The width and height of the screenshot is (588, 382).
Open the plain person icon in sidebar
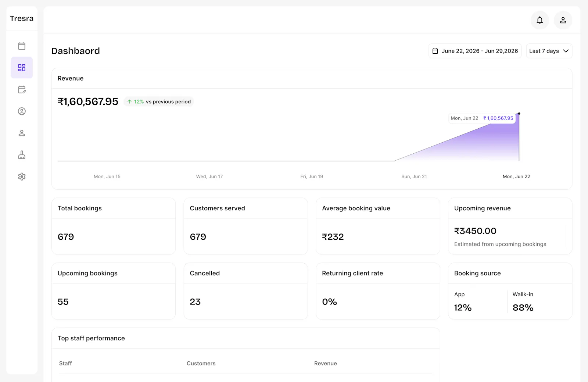point(22,133)
